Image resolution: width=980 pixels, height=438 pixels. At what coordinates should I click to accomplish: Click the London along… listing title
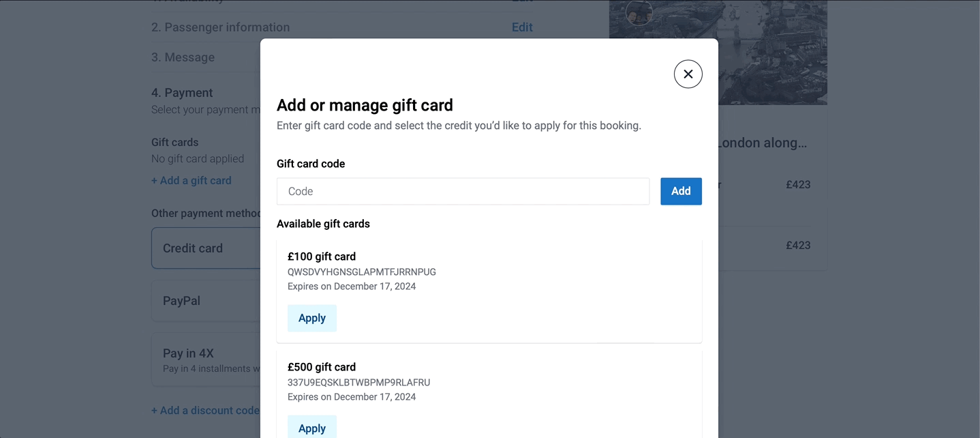click(763, 143)
